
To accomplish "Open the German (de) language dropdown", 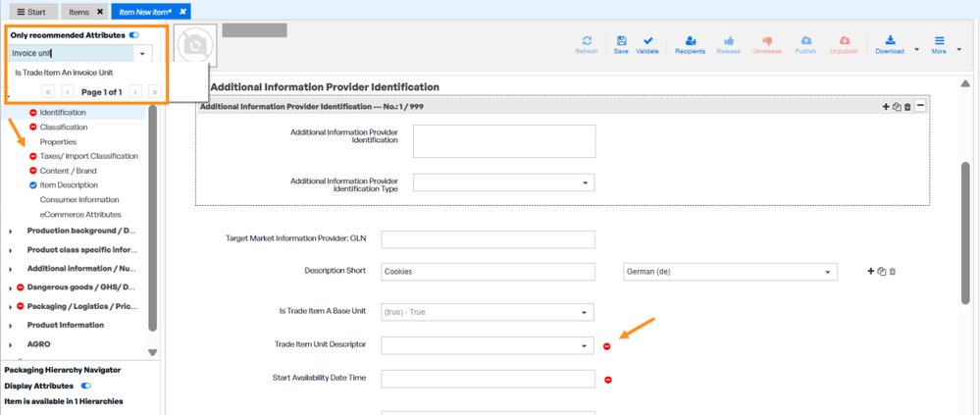I will [730, 272].
